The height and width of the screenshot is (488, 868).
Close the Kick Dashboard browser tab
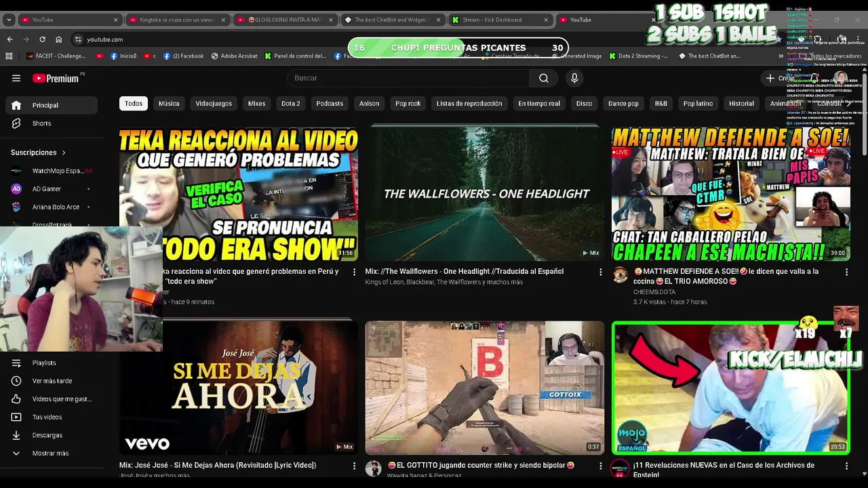546,20
